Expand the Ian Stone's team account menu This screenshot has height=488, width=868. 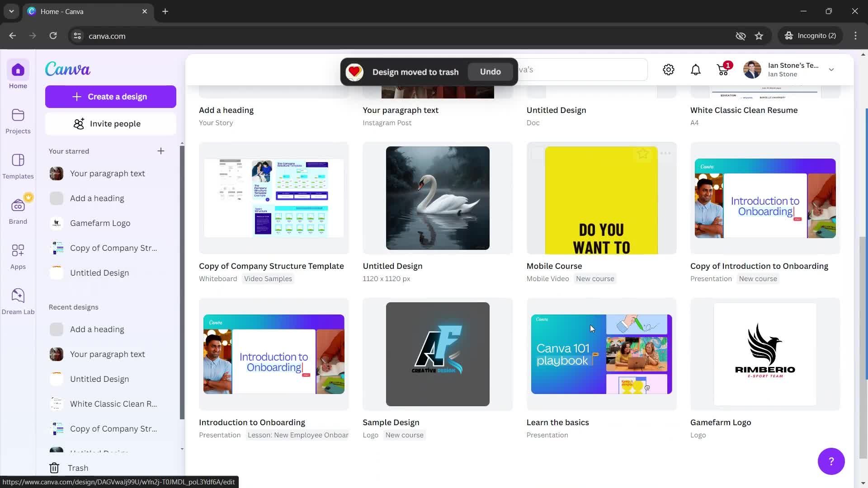(831, 70)
